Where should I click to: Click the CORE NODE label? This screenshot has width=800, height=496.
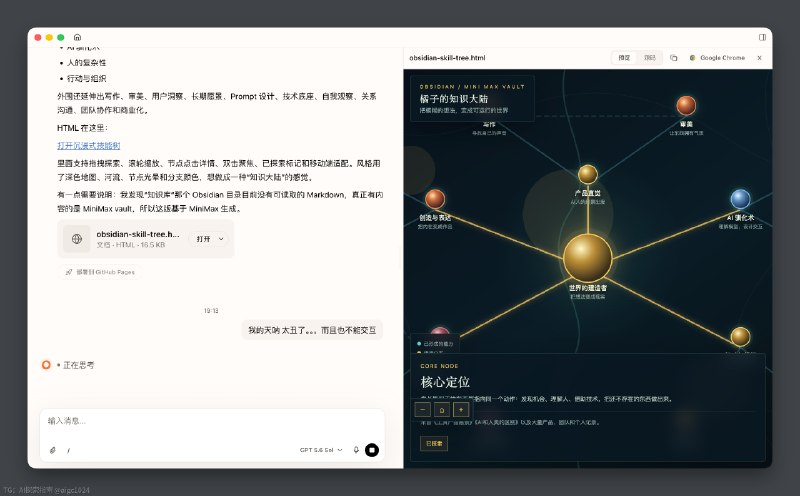pyautogui.click(x=439, y=366)
